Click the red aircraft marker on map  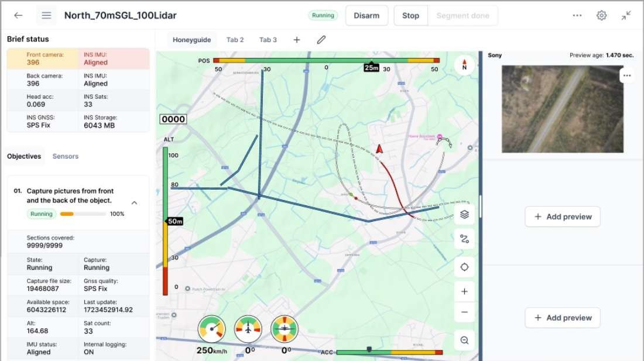click(x=379, y=149)
